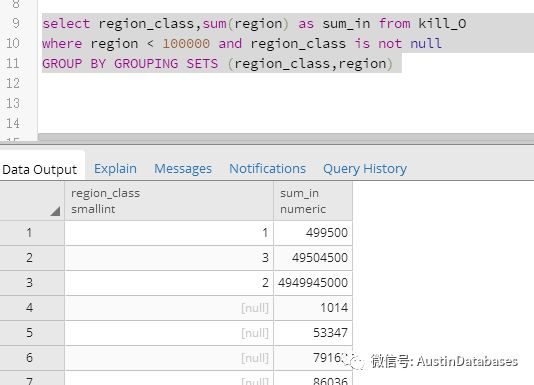Open the Messages tab
534x385 pixels.
183,169
